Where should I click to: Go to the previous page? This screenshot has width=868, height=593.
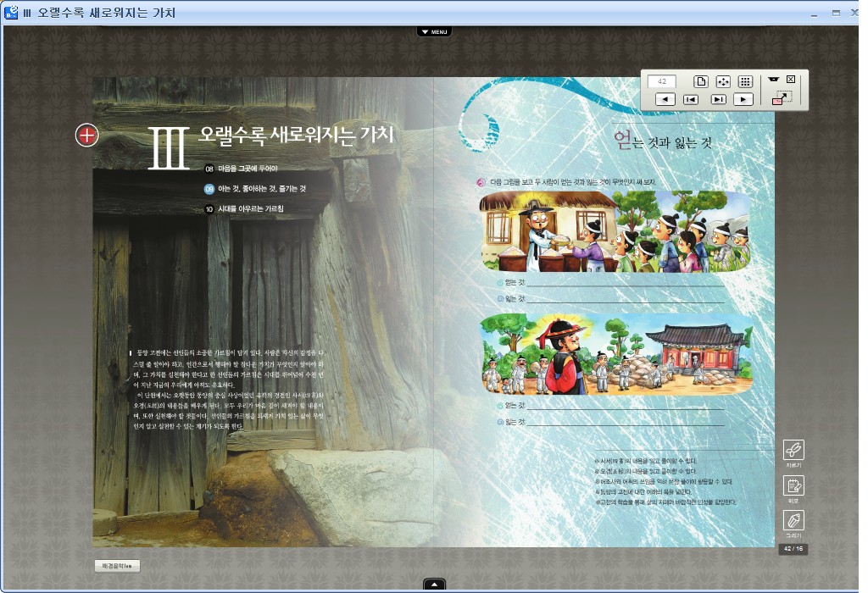tap(666, 99)
